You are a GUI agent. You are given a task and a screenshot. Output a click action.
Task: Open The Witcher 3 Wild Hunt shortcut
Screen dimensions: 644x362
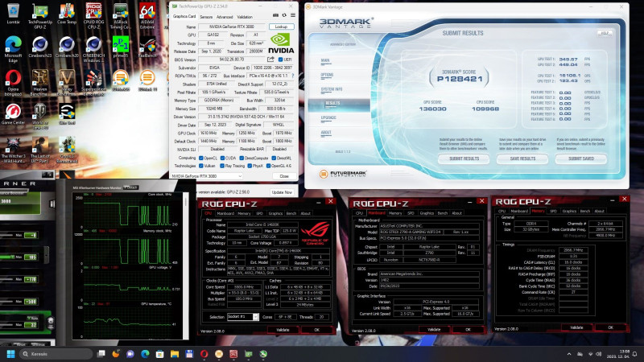point(13,150)
